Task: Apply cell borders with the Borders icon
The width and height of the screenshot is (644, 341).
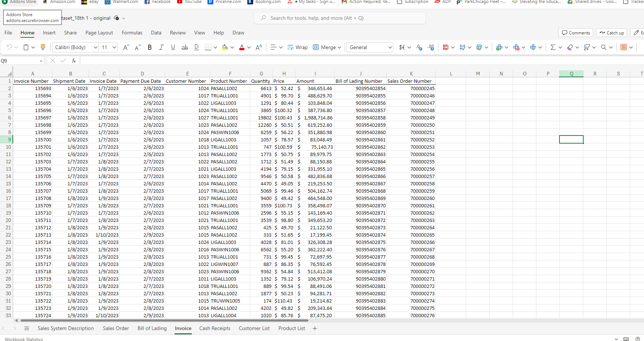Action: pyautogui.click(x=208, y=47)
